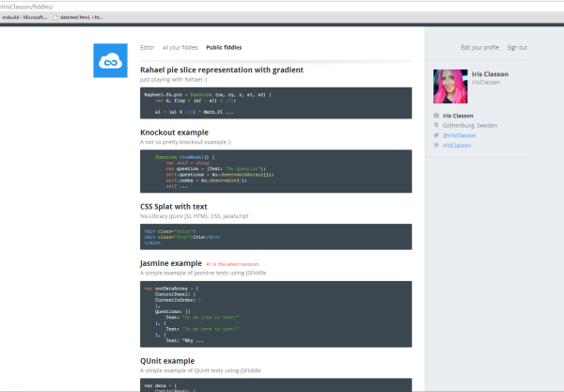The image size is (564, 392).
Task: Select the Public fiddles tab
Action: tap(224, 47)
